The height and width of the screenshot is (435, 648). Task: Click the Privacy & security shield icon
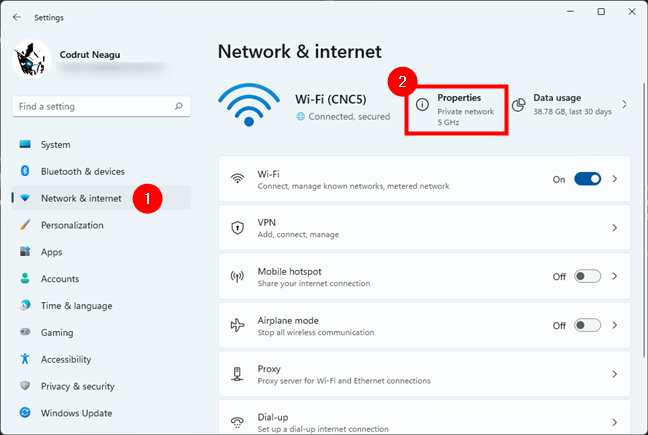pyautogui.click(x=25, y=385)
